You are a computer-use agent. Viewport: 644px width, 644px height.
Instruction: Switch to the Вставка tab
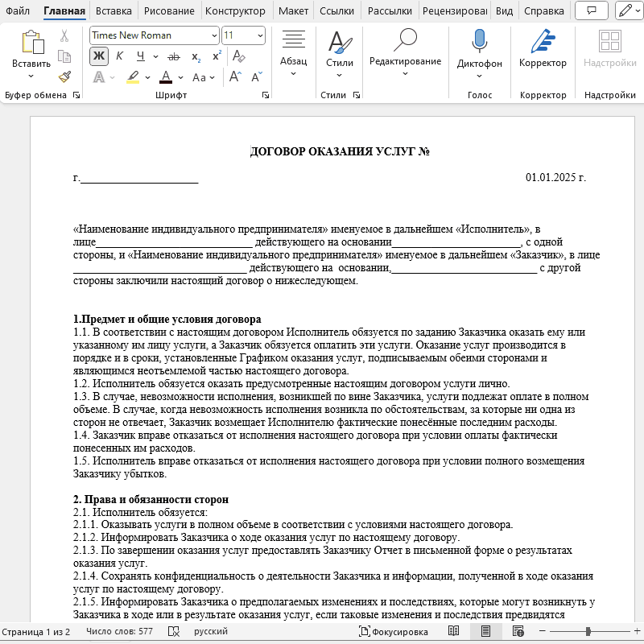(x=114, y=10)
